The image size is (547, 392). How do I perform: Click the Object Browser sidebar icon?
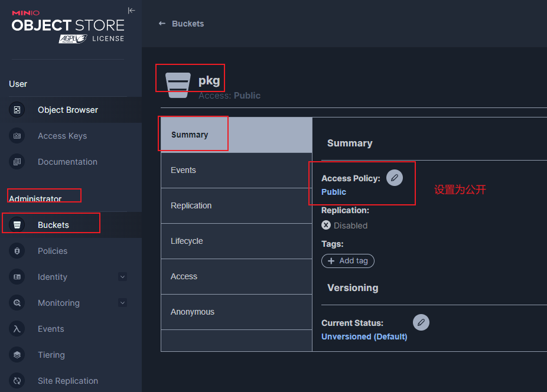pyautogui.click(x=17, y=110)
